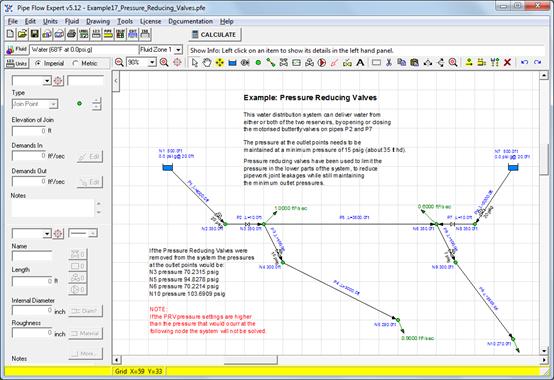Open the Fluid menu
This screenshot has height=380, width=554.
pos(72,21)
